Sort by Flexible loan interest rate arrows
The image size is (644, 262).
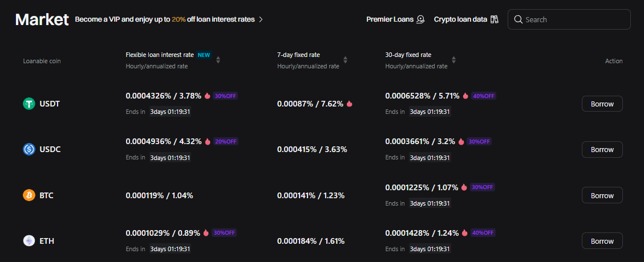[218, 60]
